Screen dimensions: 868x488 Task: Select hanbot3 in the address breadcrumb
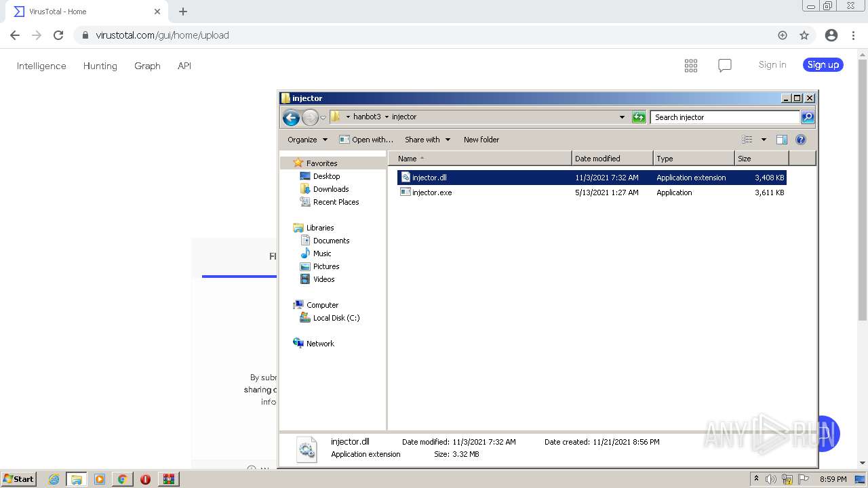click(x=367, y=117)
